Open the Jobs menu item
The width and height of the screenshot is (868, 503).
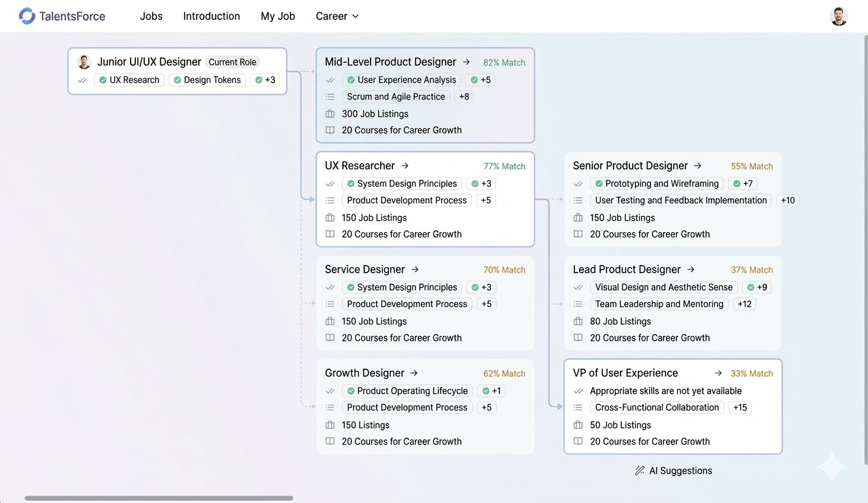151,16
